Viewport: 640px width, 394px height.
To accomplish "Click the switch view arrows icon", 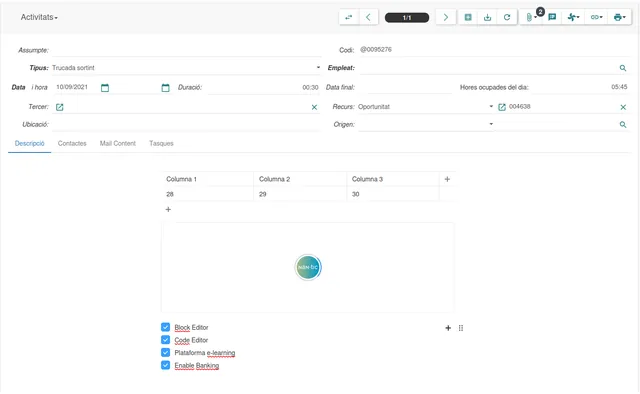I will click(349, 17).
